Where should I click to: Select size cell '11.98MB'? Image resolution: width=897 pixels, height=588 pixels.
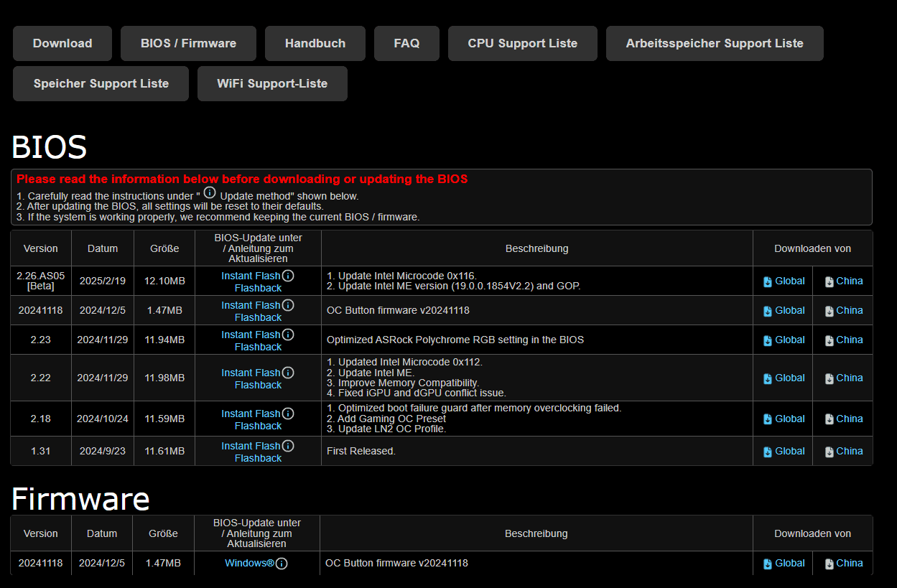[x=164, y=378]
